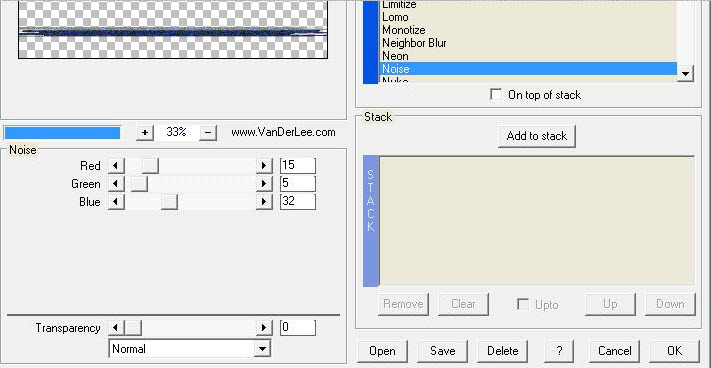Click the Save preset button
Image resolution: width=711 pixels, height=368 pixels.
(443, 351)
